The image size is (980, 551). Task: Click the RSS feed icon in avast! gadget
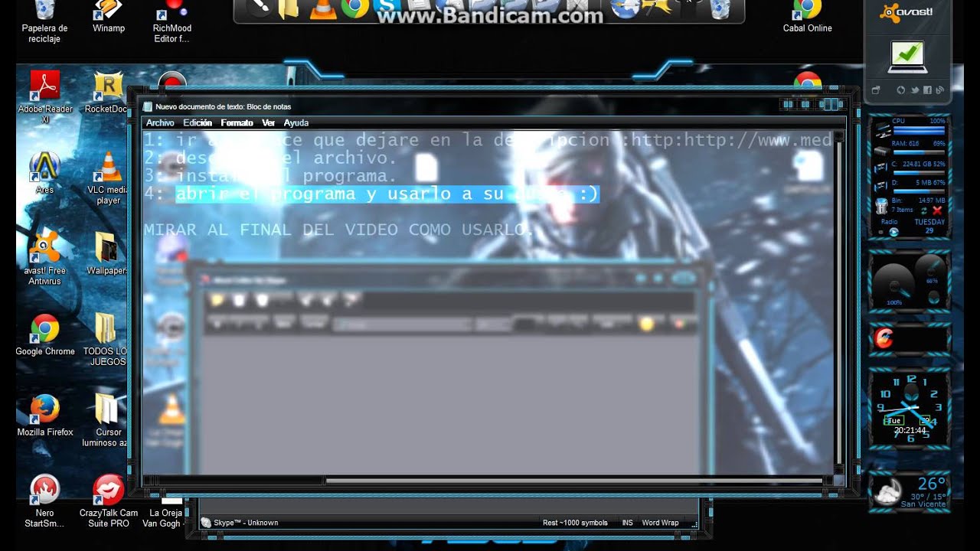[939, 90]
